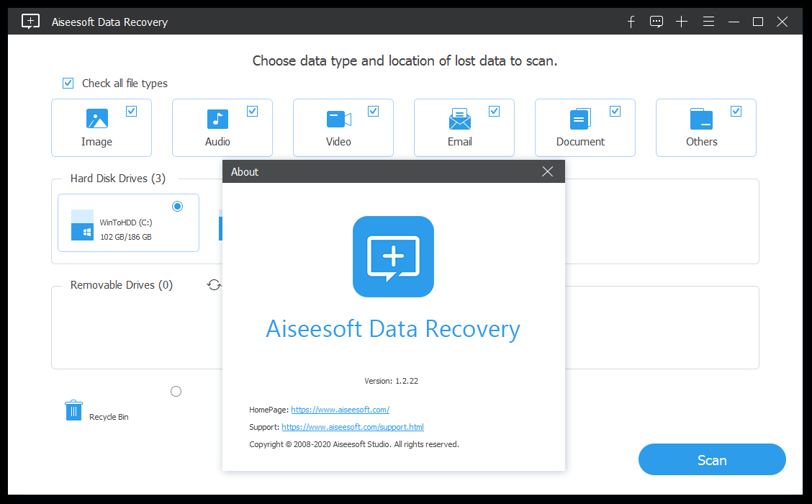Click the About dialog title
The height and width of the screenshot is (504, 812).
[x=245, y=172]
